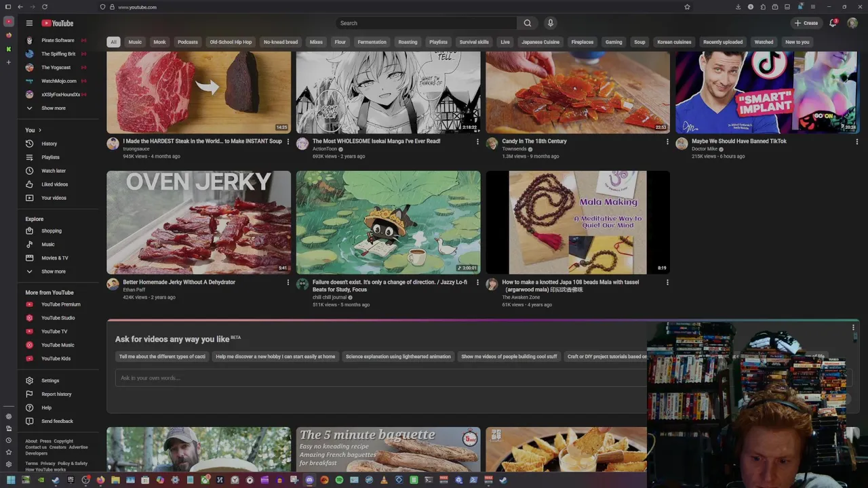Click 'Science explanation using lighthearted animation' suggestion
Viewport: 868px width, 488px height.
[x=398, y=357]
